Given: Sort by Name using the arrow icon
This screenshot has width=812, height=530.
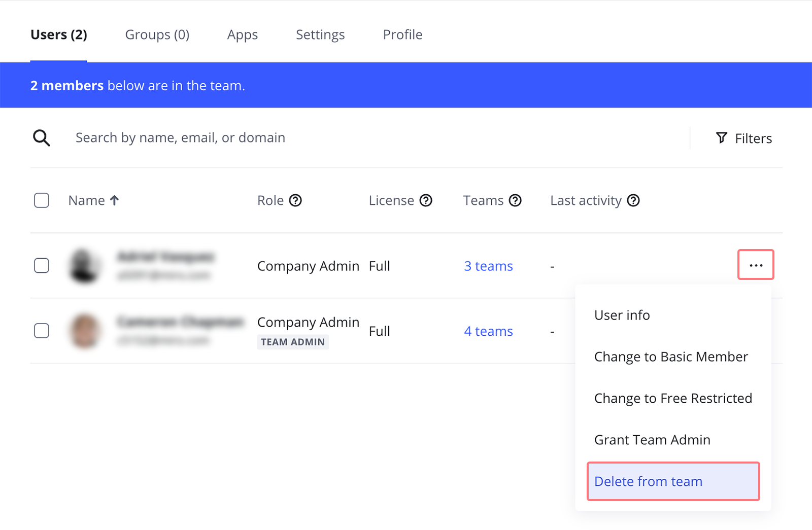Looking at the screenshot, I should [x=115, y=201].
